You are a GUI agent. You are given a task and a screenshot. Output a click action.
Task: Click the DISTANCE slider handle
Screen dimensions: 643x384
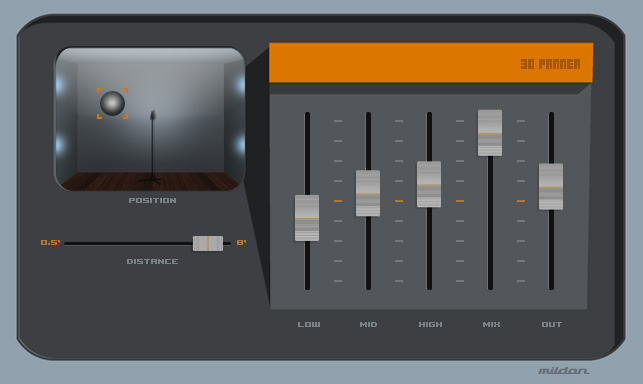(208, 243)
